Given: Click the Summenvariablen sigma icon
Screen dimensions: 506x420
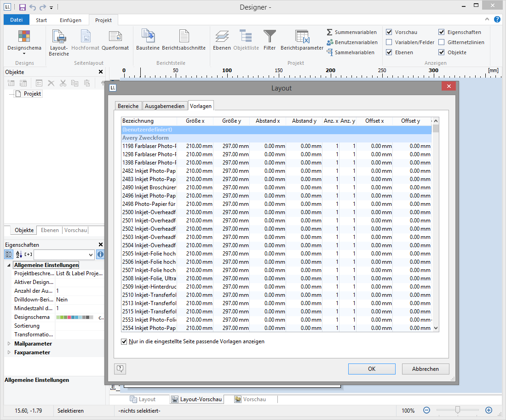Looking at the screenshot, I should pos(330,32).
